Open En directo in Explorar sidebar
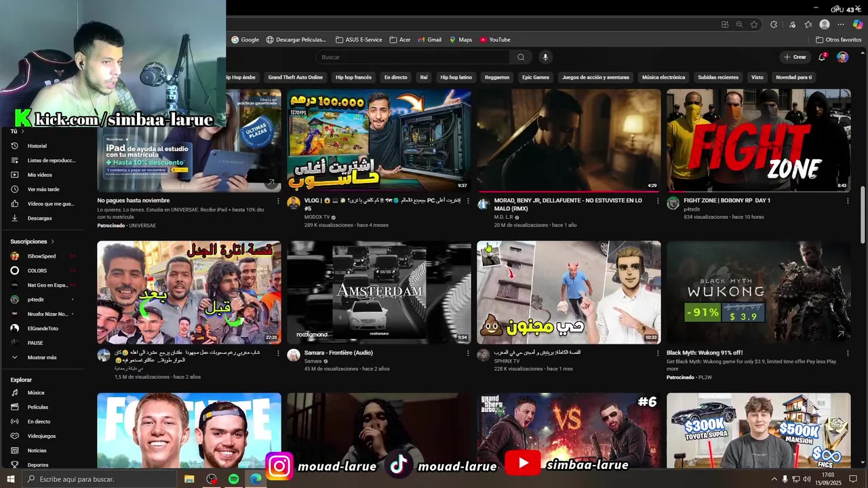This screenshot has height=488, width=868. pyautogui.click(x=39, y=422)
